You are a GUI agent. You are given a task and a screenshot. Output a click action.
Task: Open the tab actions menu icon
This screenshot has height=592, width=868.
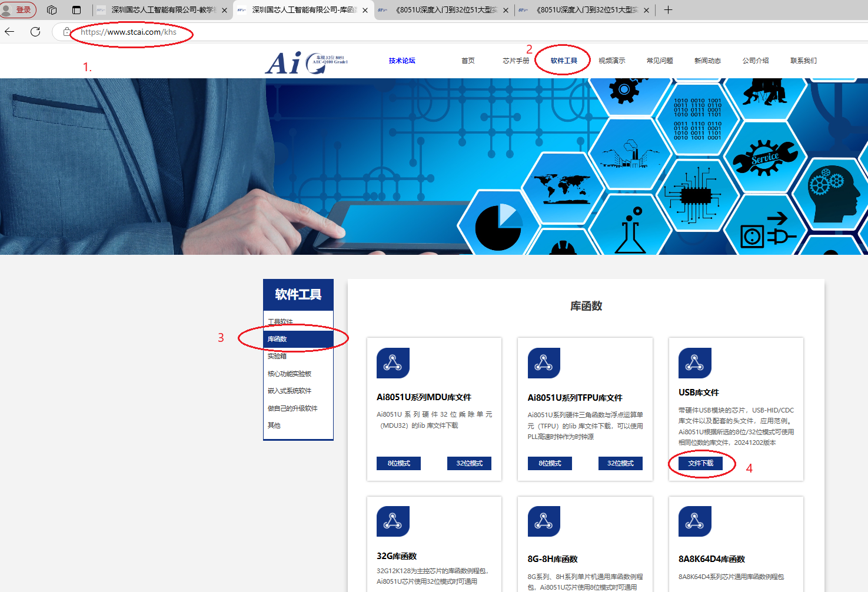click(77, 10)
